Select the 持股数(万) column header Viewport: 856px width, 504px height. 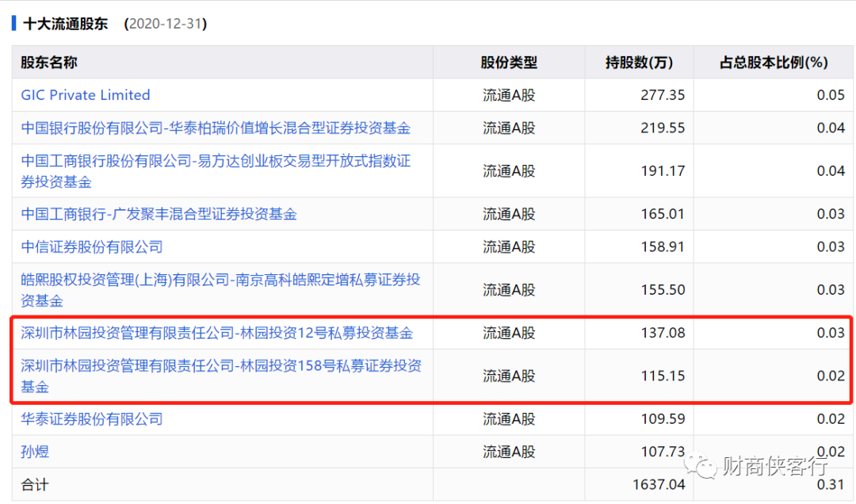coord(640,63)
